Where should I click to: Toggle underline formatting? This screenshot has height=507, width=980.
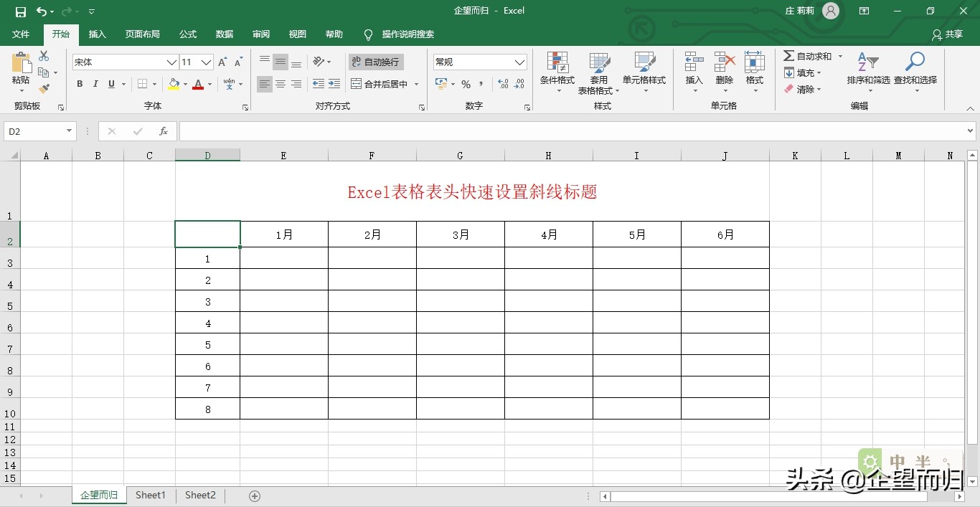pyautogui.click(x=110, y=84)
